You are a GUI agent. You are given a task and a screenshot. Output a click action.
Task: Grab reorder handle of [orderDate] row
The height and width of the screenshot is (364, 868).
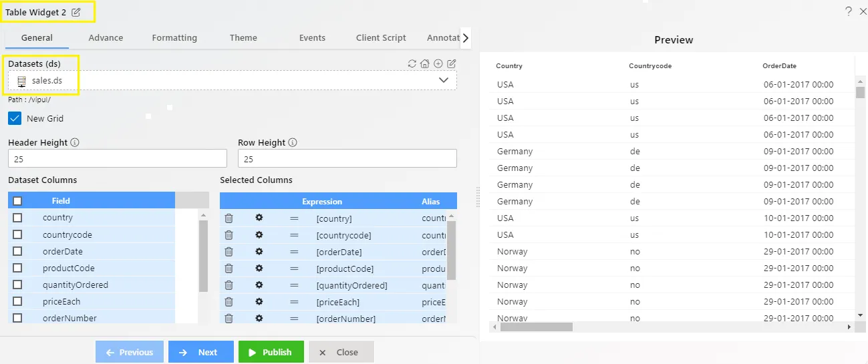click(x=294, y=252)
